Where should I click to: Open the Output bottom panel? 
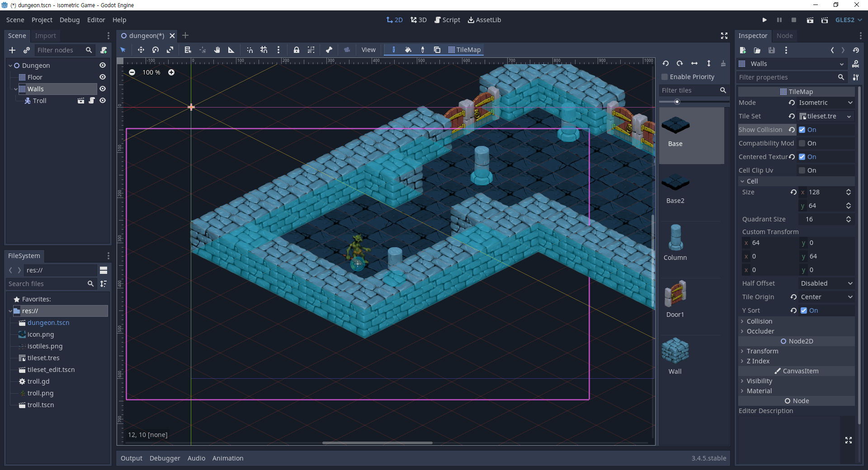point(132,458)
